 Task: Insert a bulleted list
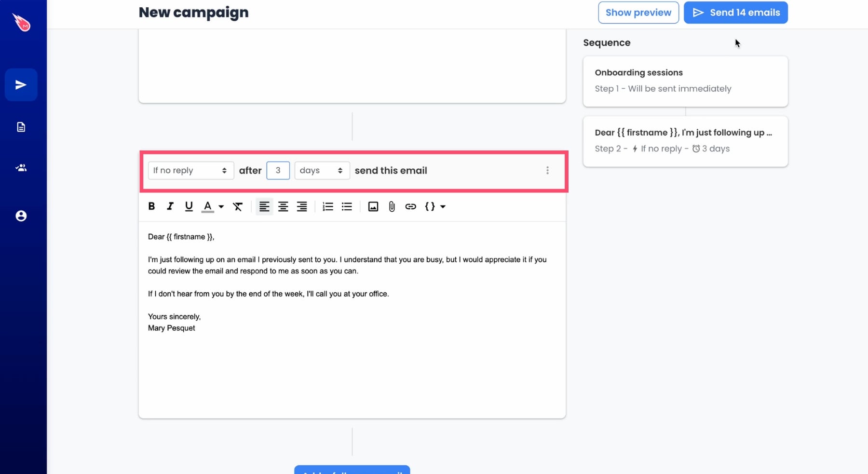pyautogui.click(x=347, y=206)
